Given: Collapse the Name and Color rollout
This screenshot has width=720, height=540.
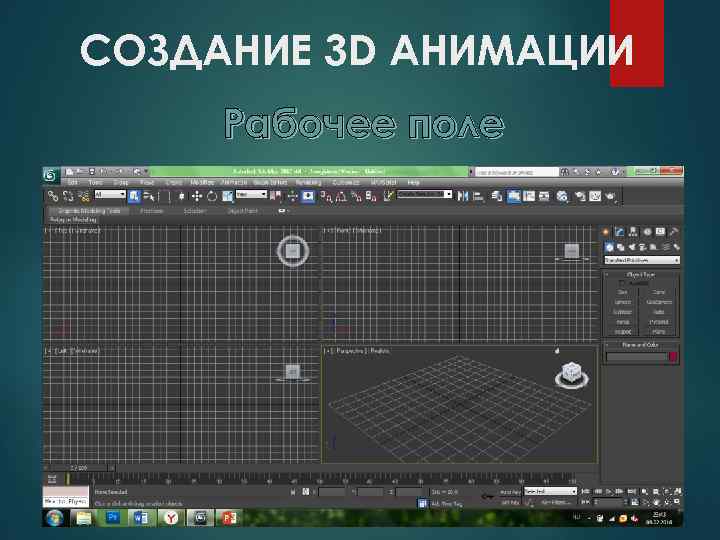Looking at the screenshot, I should click(641, 344).
